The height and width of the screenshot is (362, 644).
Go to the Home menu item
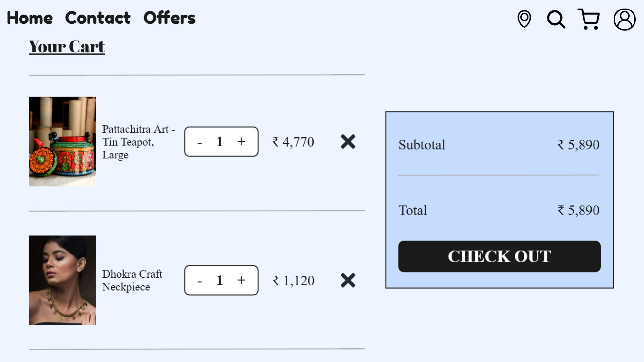(x=30, y=18)
